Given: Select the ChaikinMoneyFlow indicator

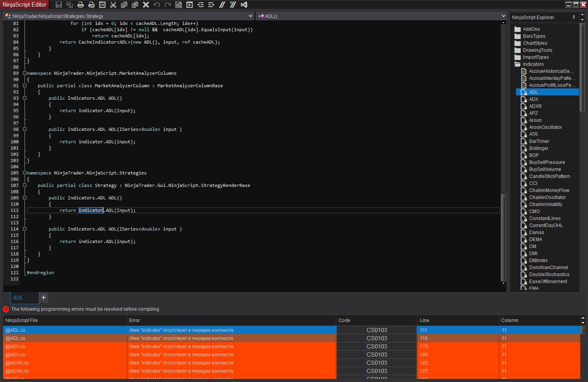Looking at the screenshot, I should point(545,190).
